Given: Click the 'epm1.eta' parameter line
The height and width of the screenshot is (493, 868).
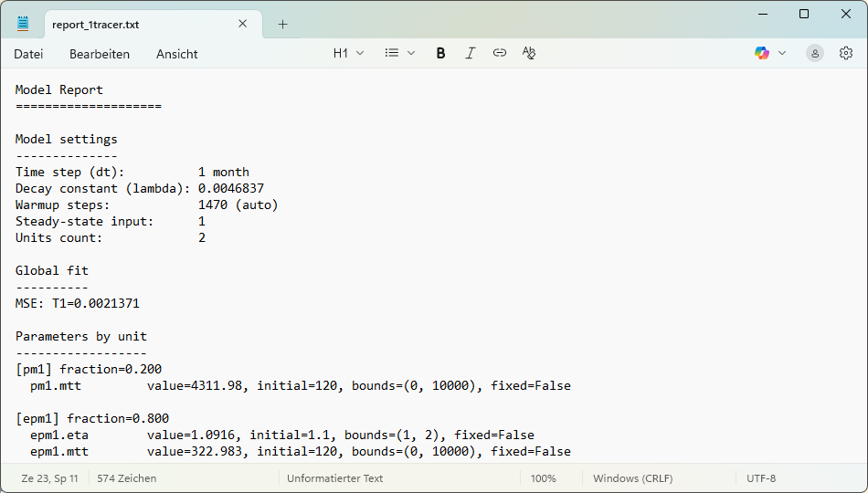Looking at the screenshot, I should [282, 435].
